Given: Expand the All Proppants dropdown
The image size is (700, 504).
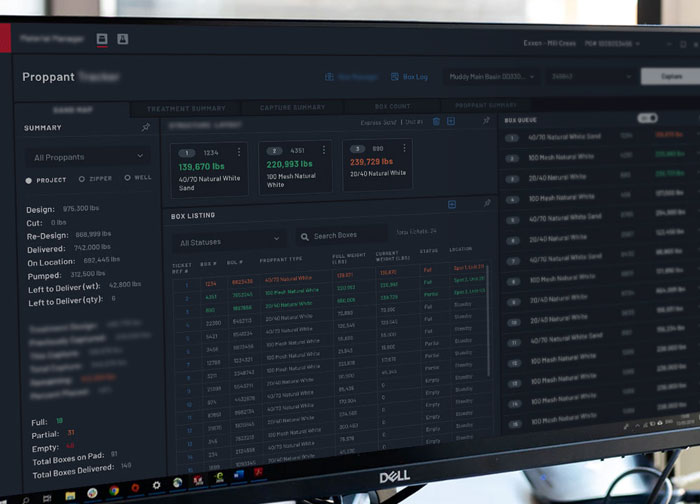Looking at the screenshot, I should pos(88,157).
